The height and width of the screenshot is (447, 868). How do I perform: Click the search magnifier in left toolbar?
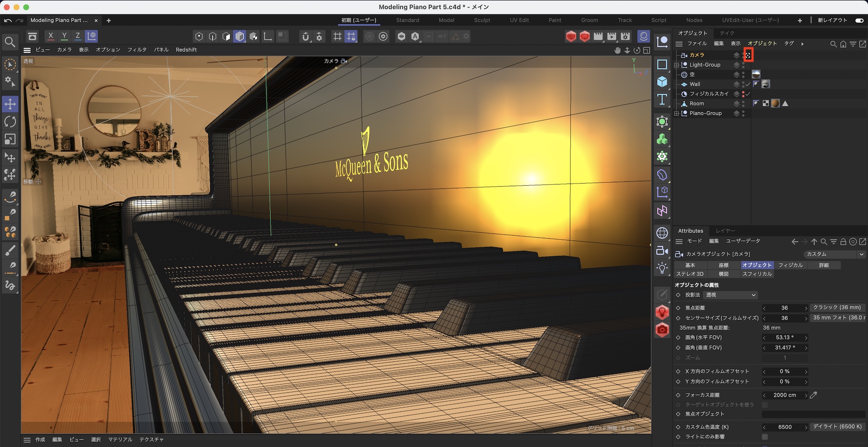point(10,42)
